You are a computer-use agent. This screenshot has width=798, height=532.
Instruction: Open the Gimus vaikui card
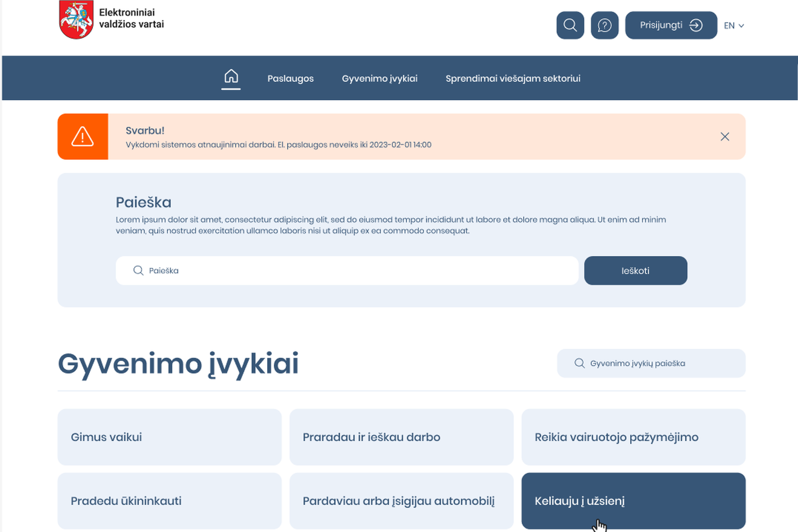coord(169,437)
